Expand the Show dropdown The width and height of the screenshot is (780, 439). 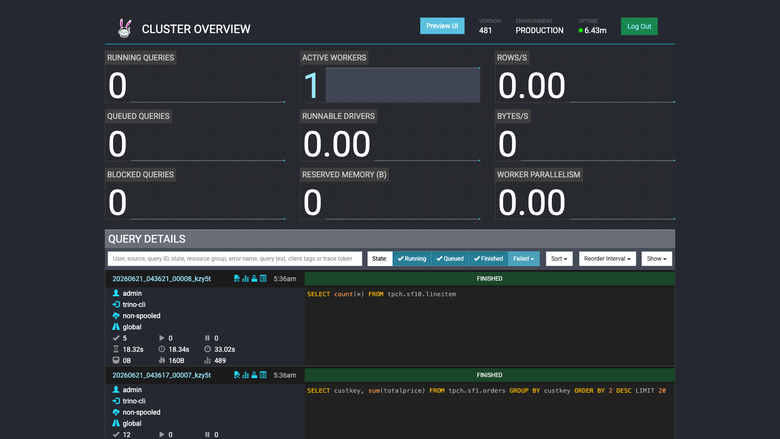pyautogui.click(x=657, y=259)
